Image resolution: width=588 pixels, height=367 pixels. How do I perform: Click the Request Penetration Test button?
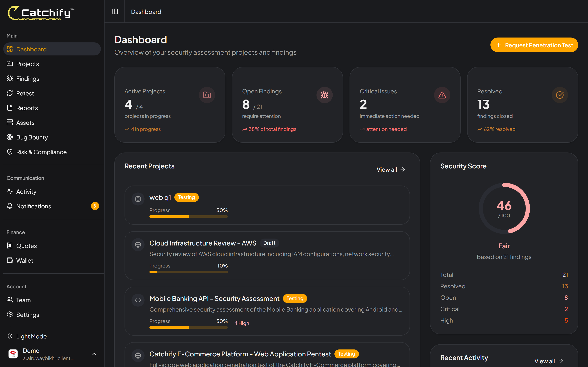pos(534,45)
